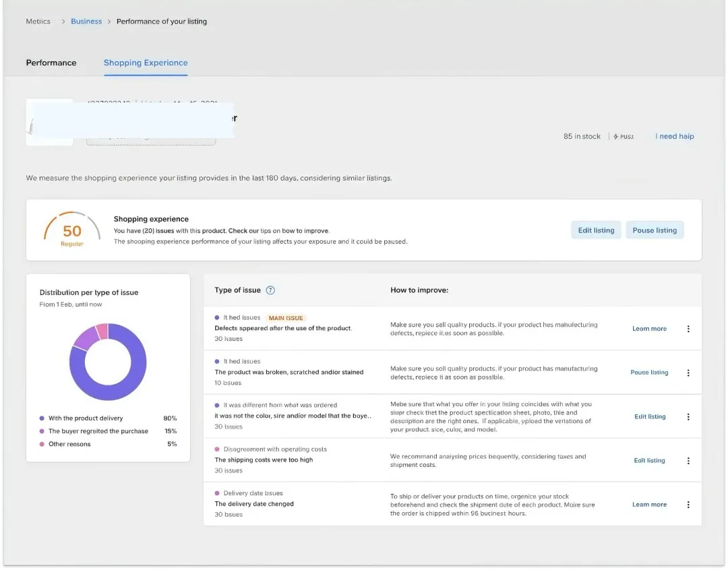Click the lightning bolt shipping badge icon
The height and width of the screenshot is (570, 728).
click(x=616, y=137)
